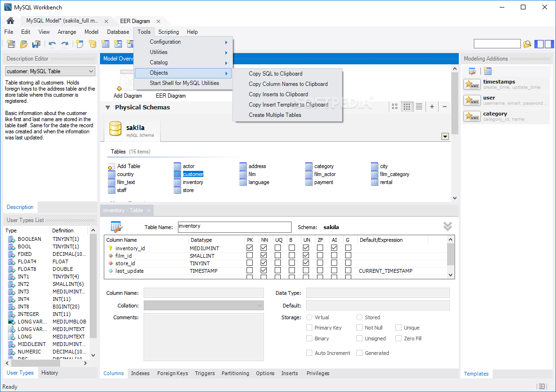Select the Stored storage radio button
The width and height of the screenshot is (556, 392).
click(x=360, y=317)
